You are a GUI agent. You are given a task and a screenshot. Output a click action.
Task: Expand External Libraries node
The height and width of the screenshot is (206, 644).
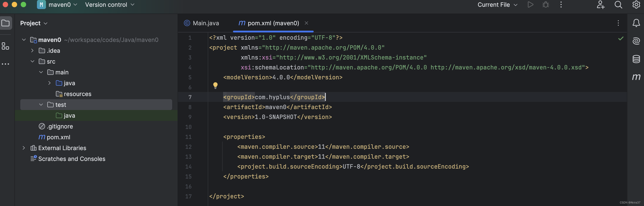click(x=24, y=148)
